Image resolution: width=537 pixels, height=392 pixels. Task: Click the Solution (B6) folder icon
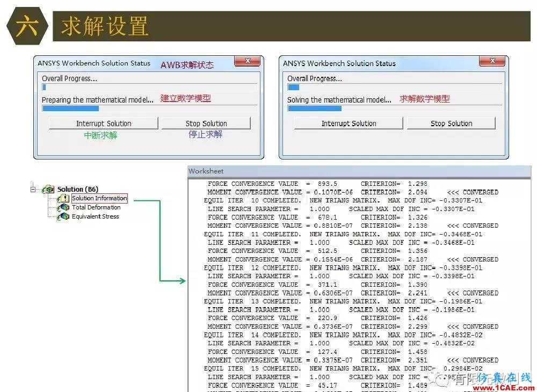[x=49, y=189]
